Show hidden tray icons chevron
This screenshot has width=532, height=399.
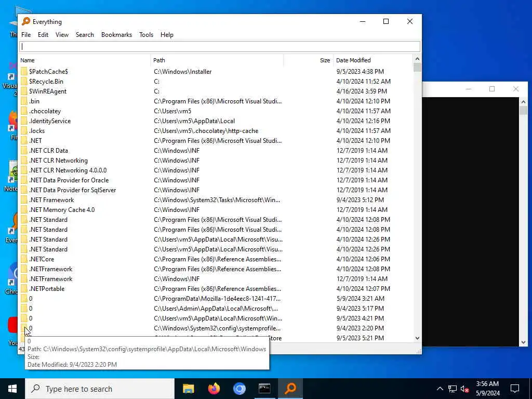pos(440,389)
